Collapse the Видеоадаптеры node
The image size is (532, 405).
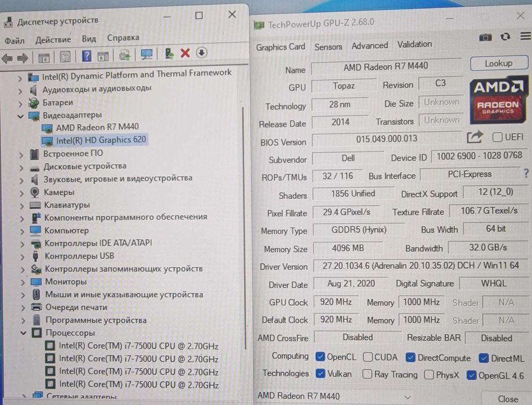[20, 116]
